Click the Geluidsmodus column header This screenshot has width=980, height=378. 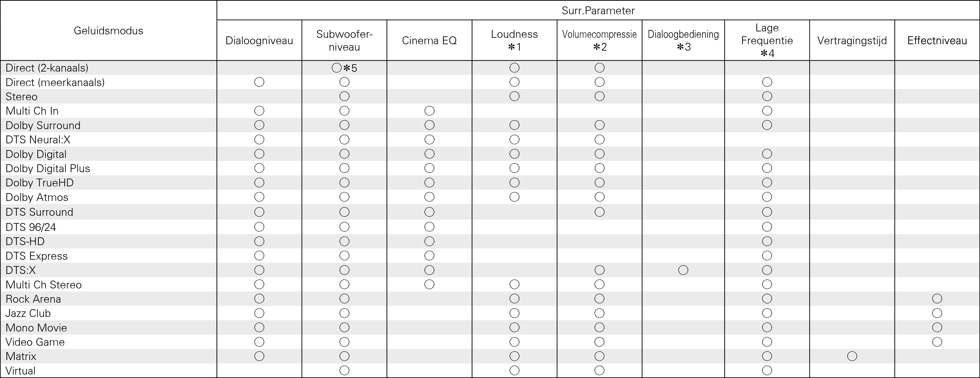click(109, 31)
